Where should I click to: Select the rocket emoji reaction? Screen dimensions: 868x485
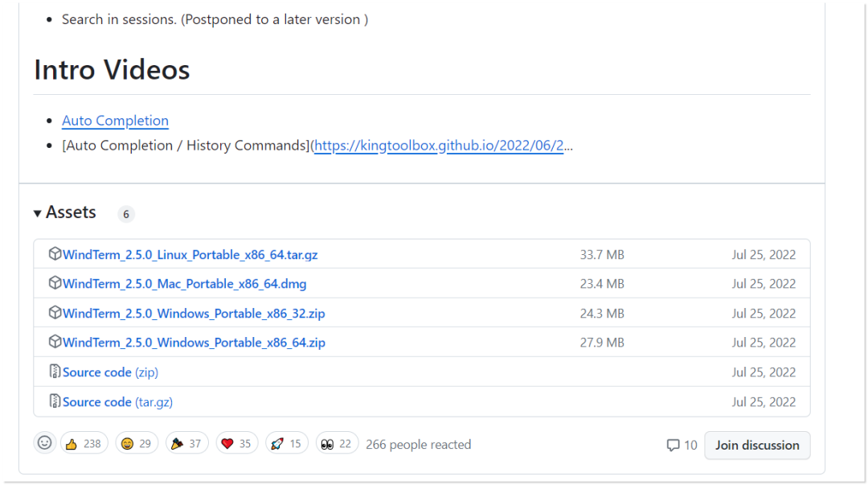(286, 443)
